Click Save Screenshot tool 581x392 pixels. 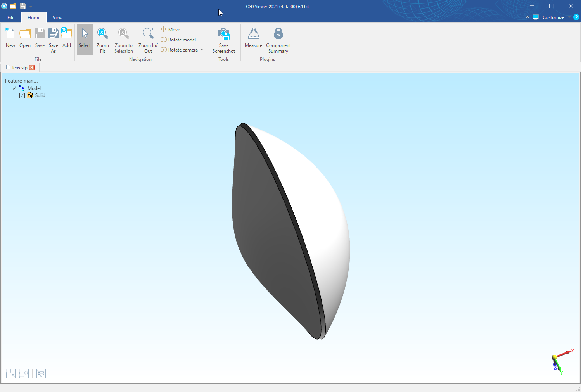coord(223,40)
